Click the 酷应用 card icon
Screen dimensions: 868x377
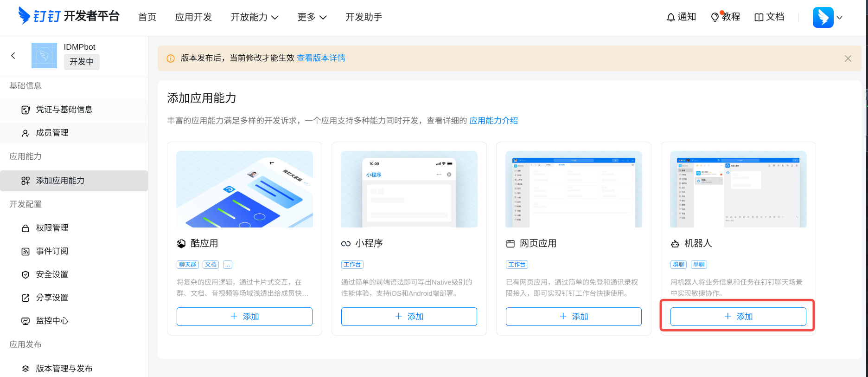pyautogui.click(x=181, y=244)
